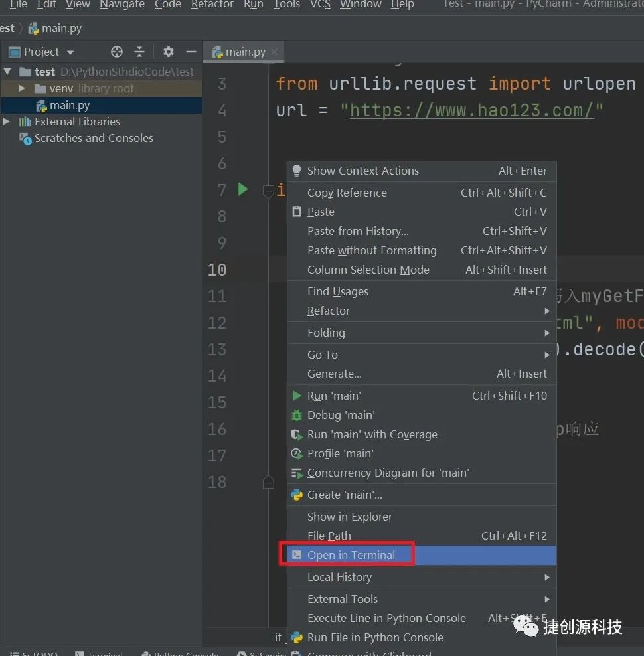The width and height of the screenshot is (644, 656).
Task: Choose Generate... in context menu
Action: click(422, 374)
